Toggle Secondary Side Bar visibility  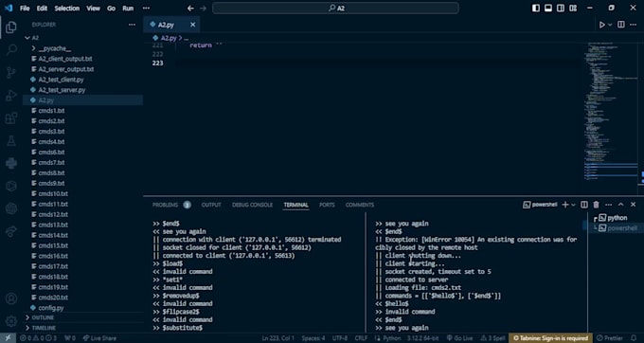coord(561,9)
